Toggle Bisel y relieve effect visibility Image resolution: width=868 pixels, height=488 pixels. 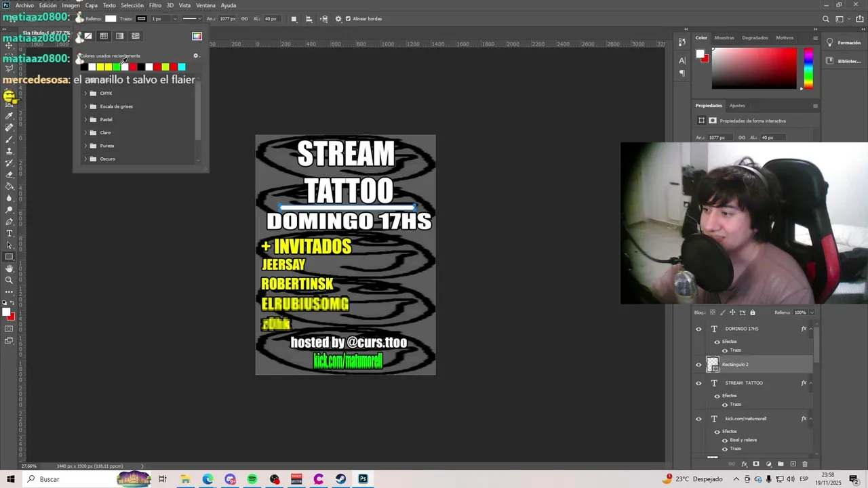[x=725, y=441]
